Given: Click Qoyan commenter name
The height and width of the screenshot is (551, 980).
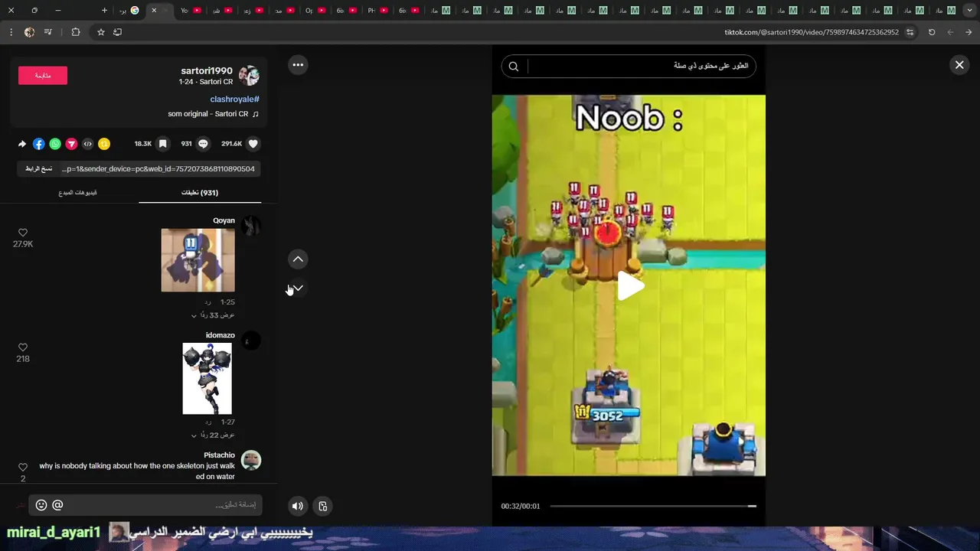Looking at the screenshot, I should click(224, 220).
